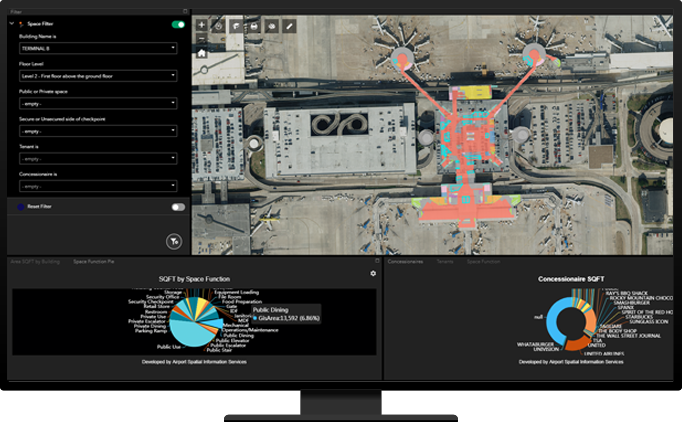Switch to the Concessionaires tab
Screen dimensions: 682x422
coord(405,261)
